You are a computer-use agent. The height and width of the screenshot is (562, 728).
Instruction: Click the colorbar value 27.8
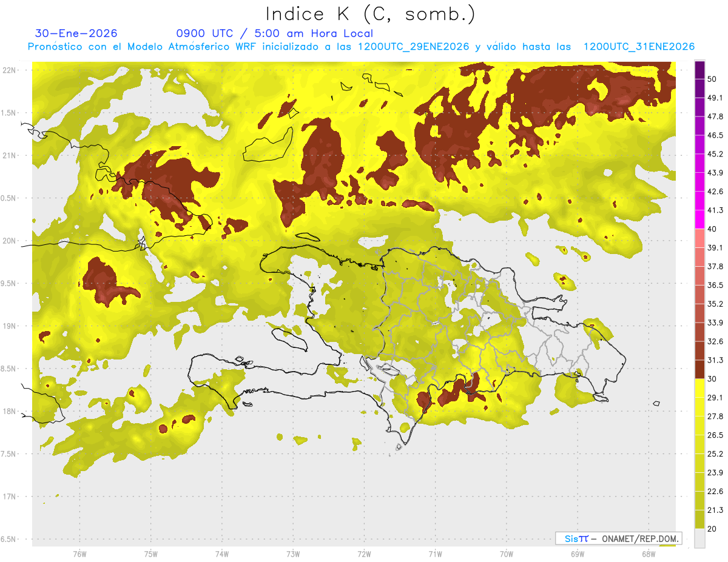[x=715, y=416]
